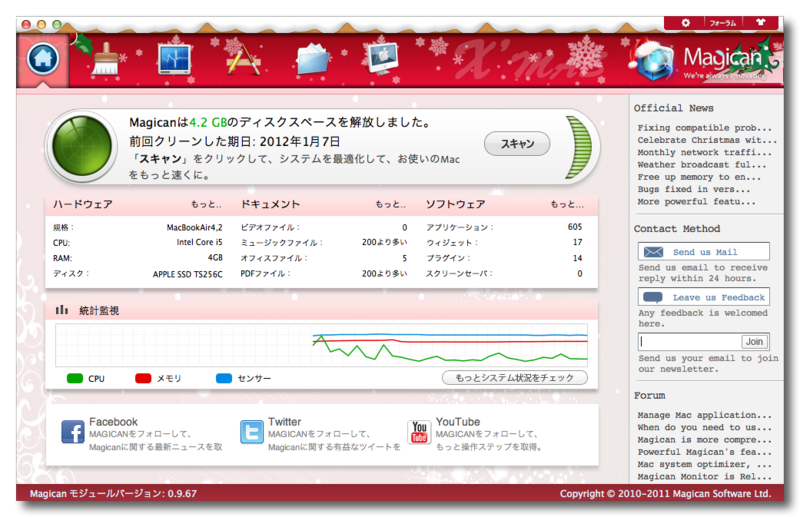Click the feedback speech bubble icon
800x517 pixels.
(653, 297)
